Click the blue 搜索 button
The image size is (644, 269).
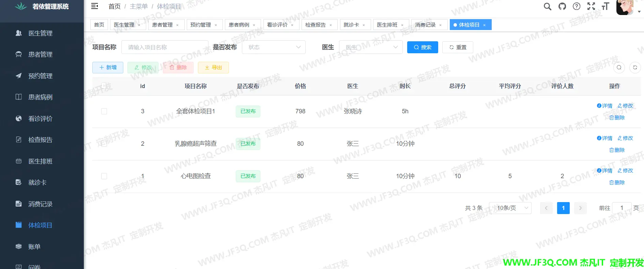423,47
